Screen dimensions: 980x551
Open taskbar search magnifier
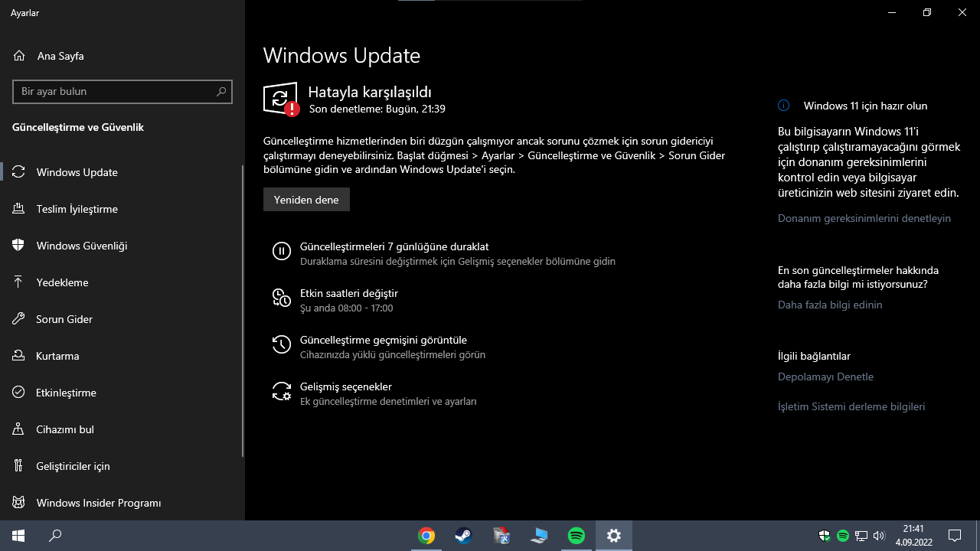pyautogui.click(x=55, y=536)
